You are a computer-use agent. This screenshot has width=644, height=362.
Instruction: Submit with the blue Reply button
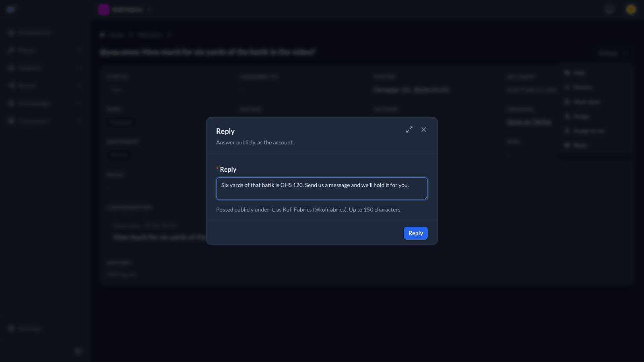pos(415,233)
